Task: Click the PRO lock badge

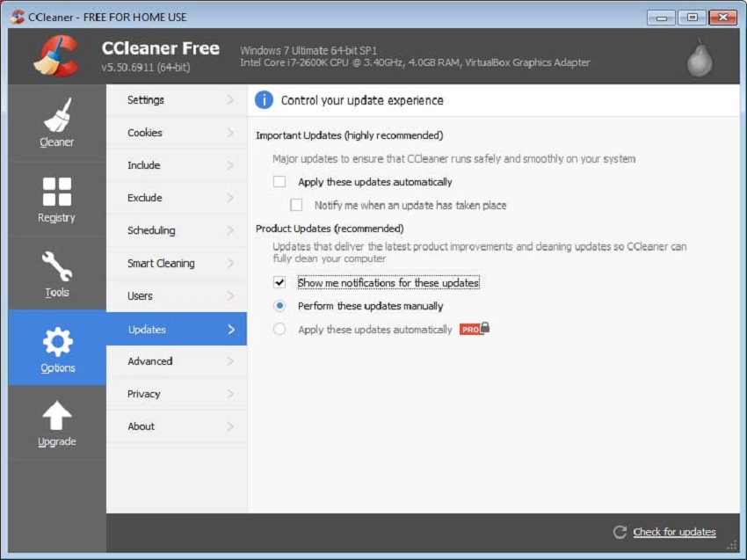Action: 475,329
